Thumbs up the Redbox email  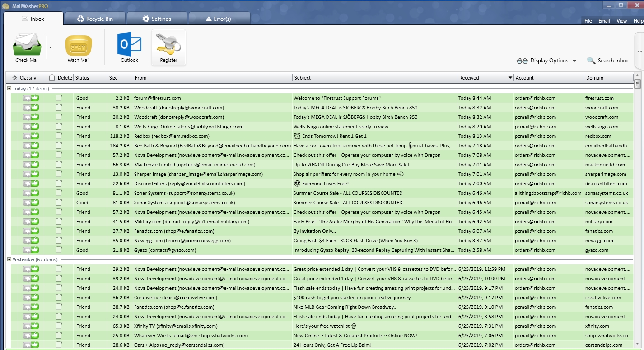tap(35, 136)
